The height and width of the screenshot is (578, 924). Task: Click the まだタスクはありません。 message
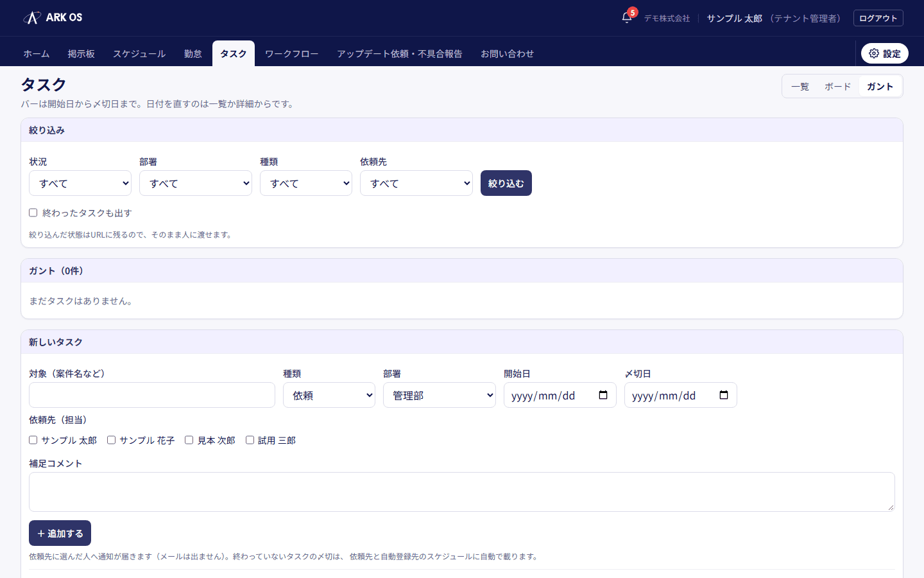pyautogui.click(x=83, y=301)
